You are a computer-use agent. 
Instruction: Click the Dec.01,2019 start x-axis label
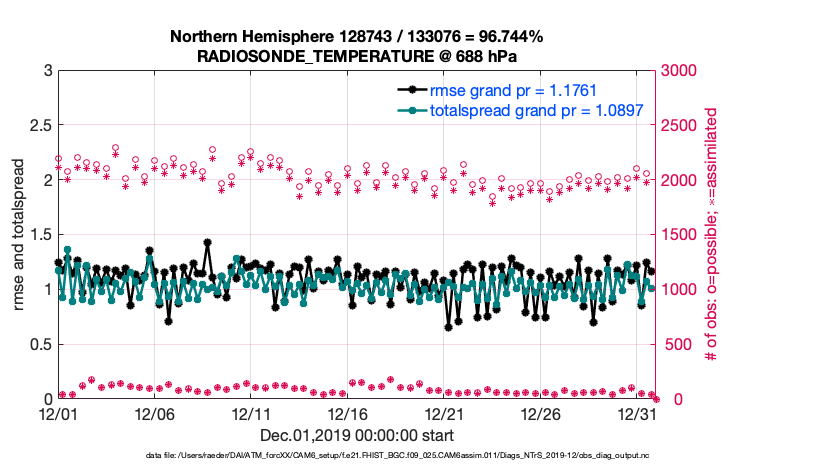[x=356, y=435]
